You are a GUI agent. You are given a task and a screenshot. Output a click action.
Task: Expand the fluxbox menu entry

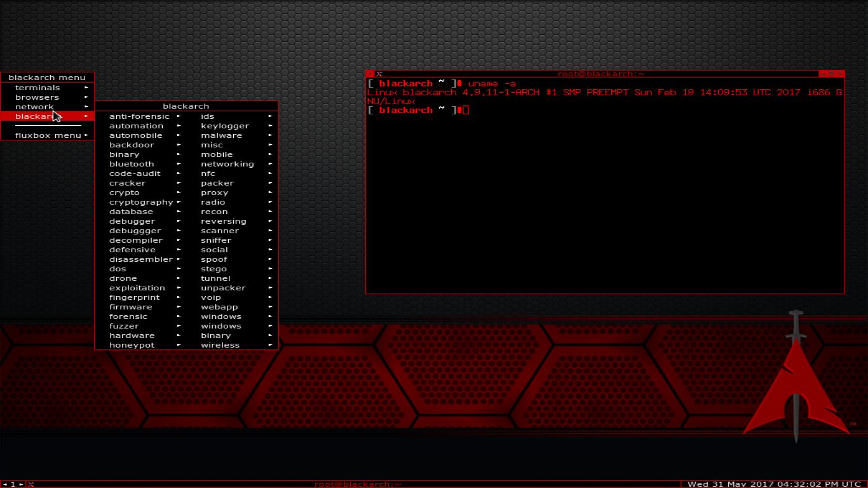coord(48,135)
